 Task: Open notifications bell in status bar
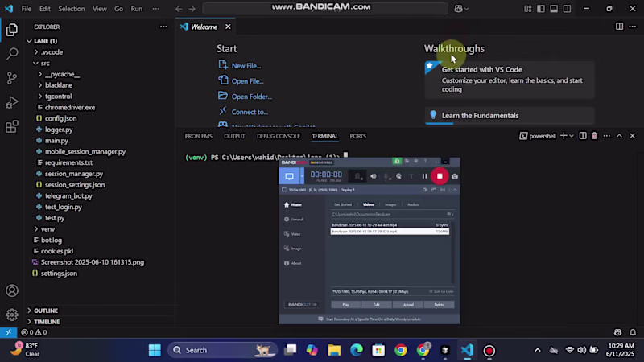coord(633,332)
